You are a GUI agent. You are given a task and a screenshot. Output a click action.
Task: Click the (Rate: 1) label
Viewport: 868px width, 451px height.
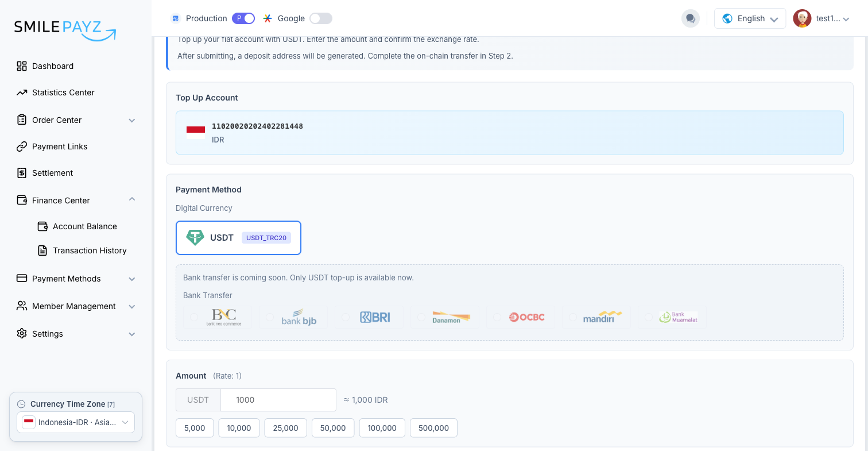227,376
